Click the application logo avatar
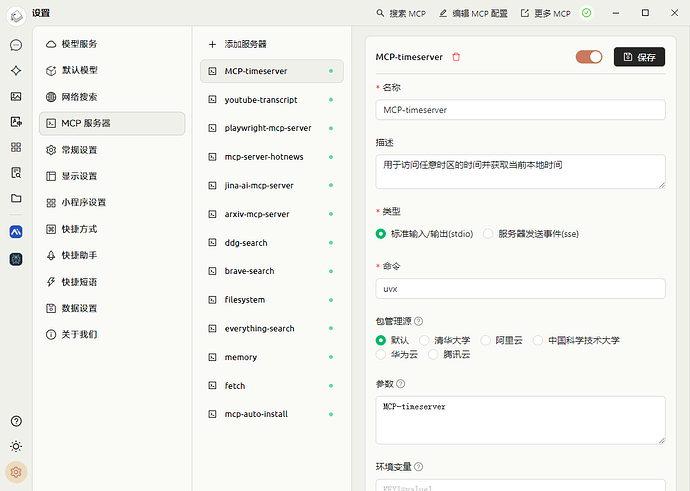Image resolution: width=690 pixels, height=491 pixels. (16, 16)
